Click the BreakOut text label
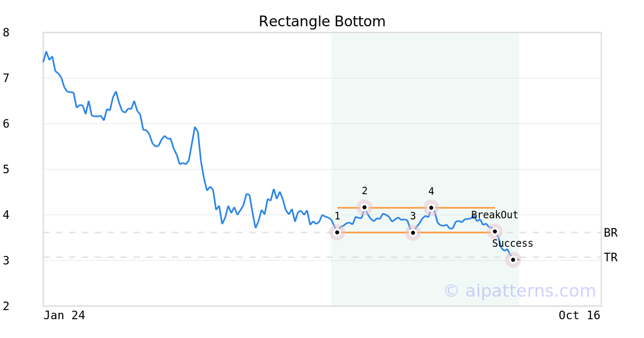The height and width of the screenshot is (338, 644). (x=495, y=215)
